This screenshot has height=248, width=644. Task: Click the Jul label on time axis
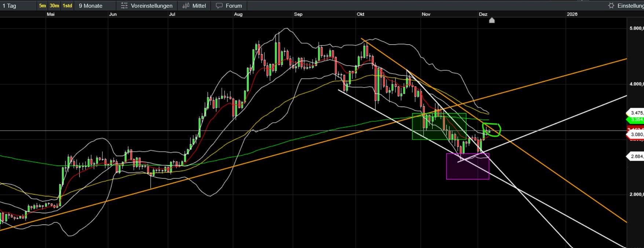point(172,14)
